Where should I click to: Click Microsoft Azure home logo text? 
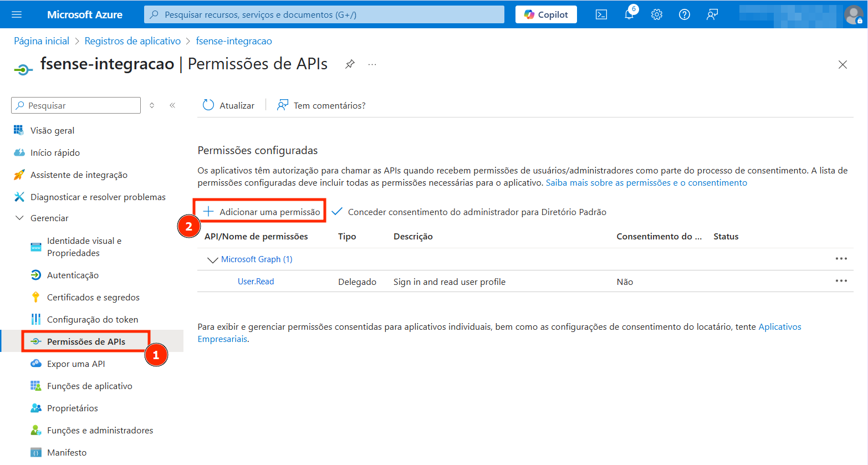click(85, 14)
